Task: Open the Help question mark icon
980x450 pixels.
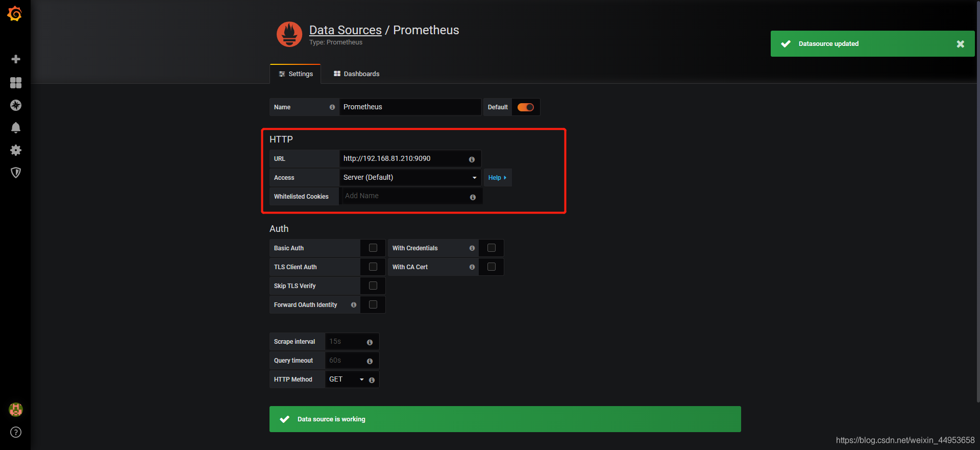Action: click(x=16, y=433)
